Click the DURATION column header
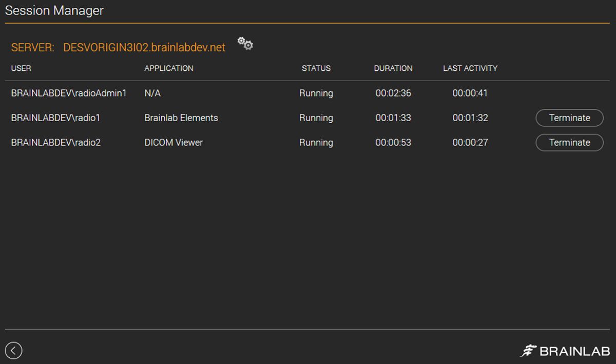 coord(393,68)
